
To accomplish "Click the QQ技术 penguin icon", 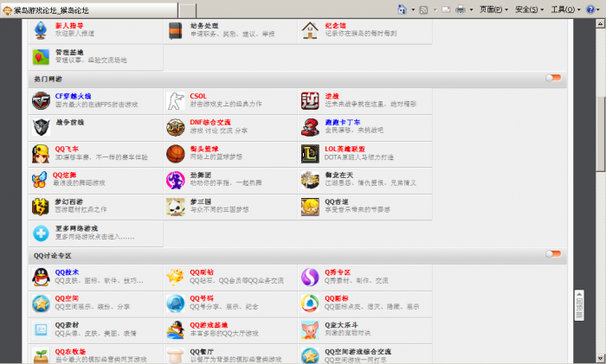I will click(41, 277).
